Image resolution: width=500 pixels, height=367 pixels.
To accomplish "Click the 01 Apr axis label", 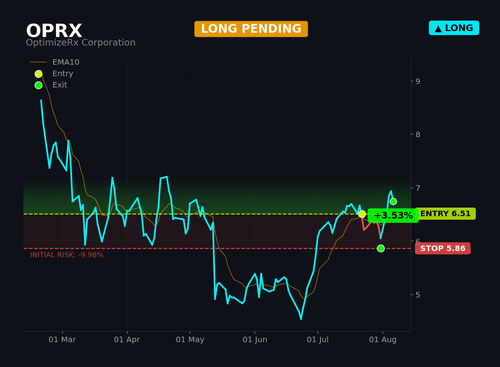I will pos(127,340).
